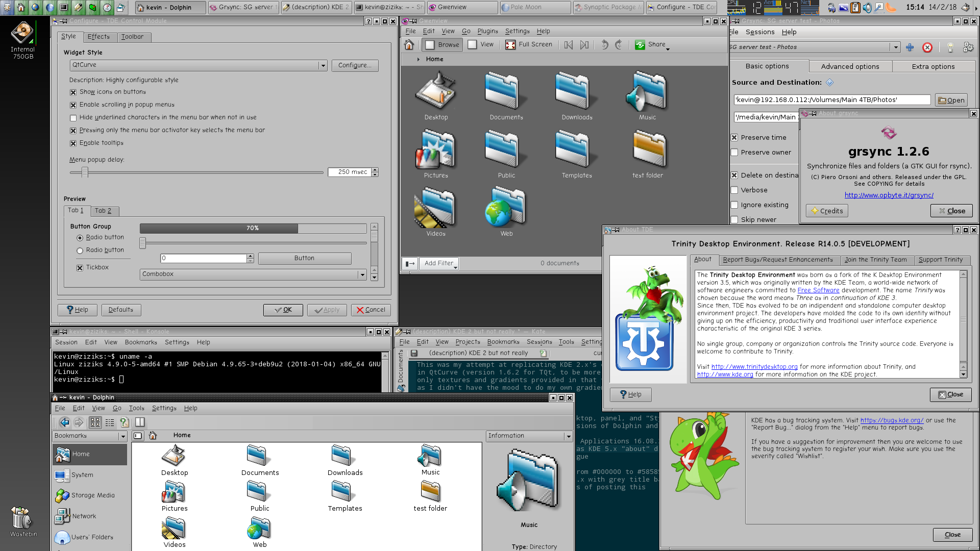The height and width of the screenshot is (551, 980).
Task: Toggle Tickbox in style preview
Action: coord(80,268)
